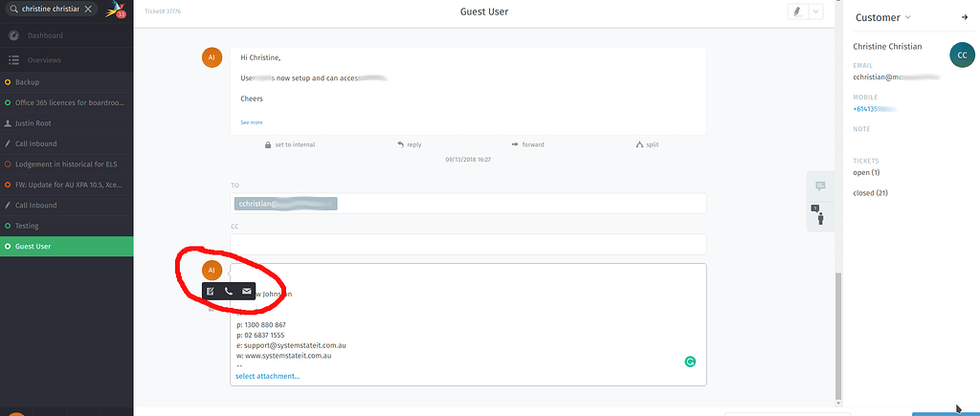Open 'Lodgement in historical for ELS' ticket
This screenshot has width=980, height=416.
click(x=66, y=164)
